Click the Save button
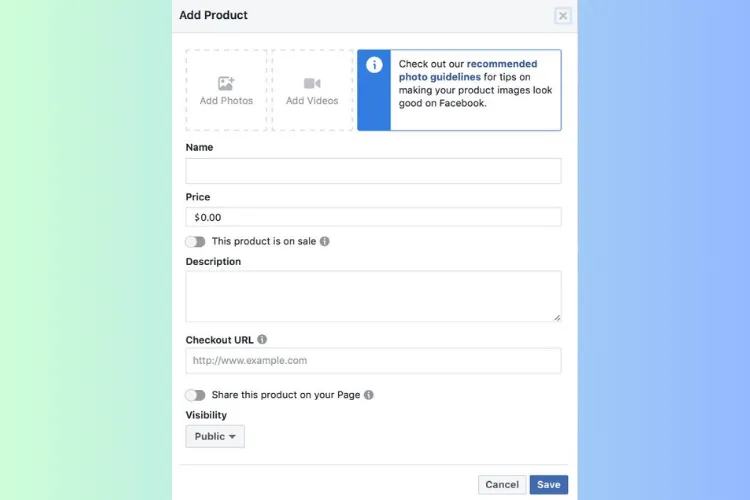The width and height of the screenshot is (750, 500). [x=549, y=485]
